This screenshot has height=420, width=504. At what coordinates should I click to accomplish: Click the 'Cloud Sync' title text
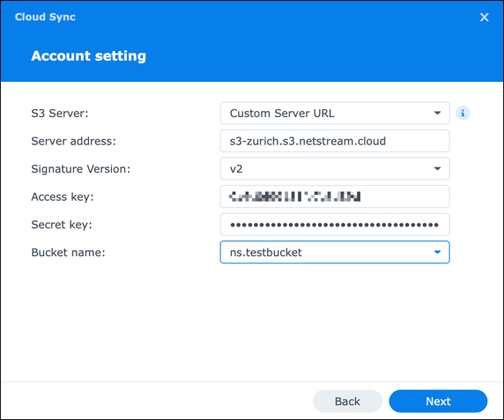[45, 17]
